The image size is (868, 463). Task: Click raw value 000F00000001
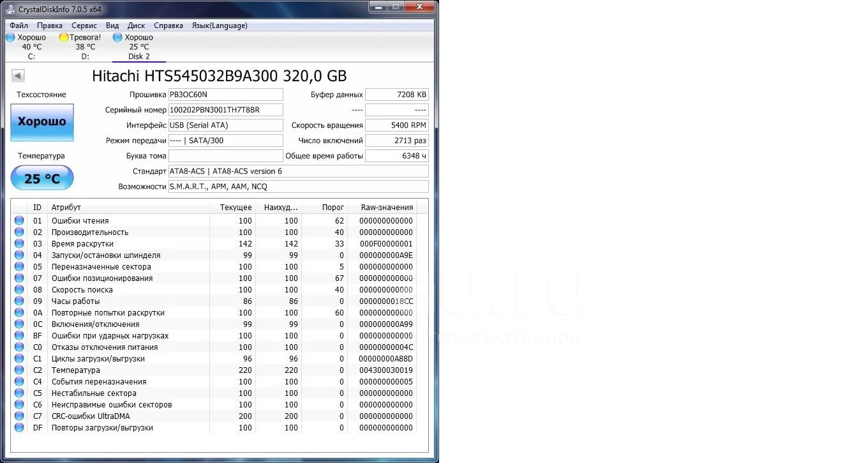click(x=386, y=243)
